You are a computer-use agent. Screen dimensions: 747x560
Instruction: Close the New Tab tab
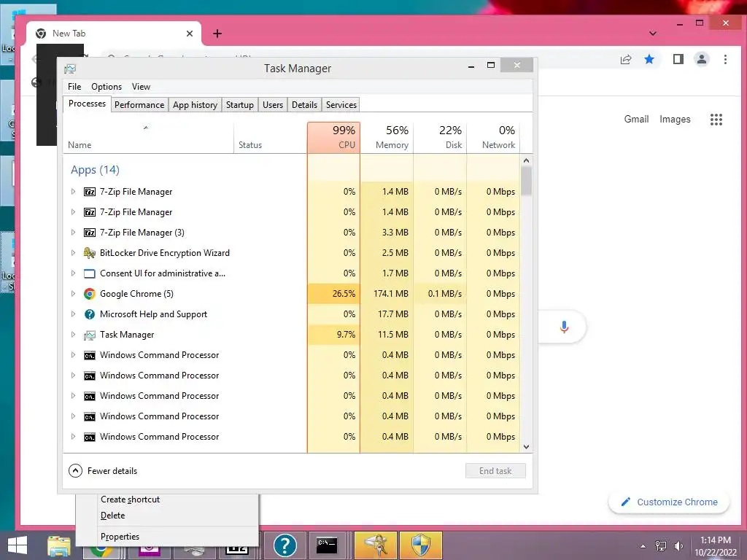pyautogui.click(x=190, y=34)
